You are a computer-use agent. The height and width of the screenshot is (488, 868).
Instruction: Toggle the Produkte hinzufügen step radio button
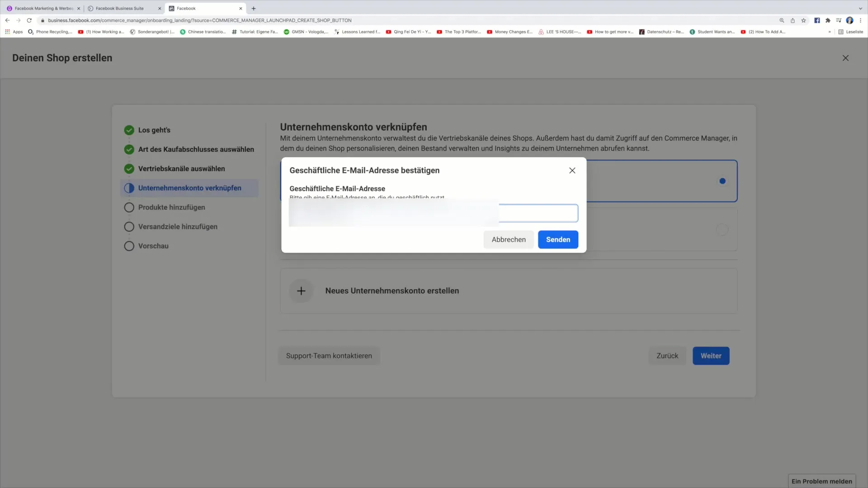coord(129,207)
